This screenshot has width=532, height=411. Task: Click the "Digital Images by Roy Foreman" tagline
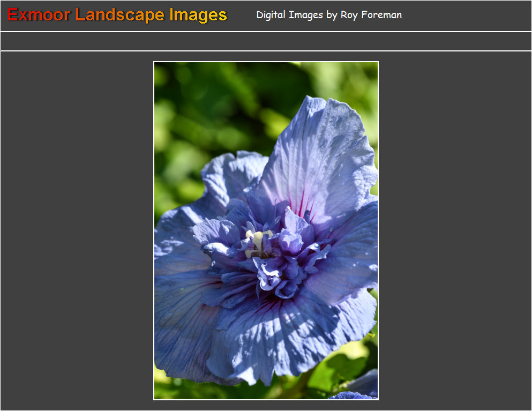point(329,15)
